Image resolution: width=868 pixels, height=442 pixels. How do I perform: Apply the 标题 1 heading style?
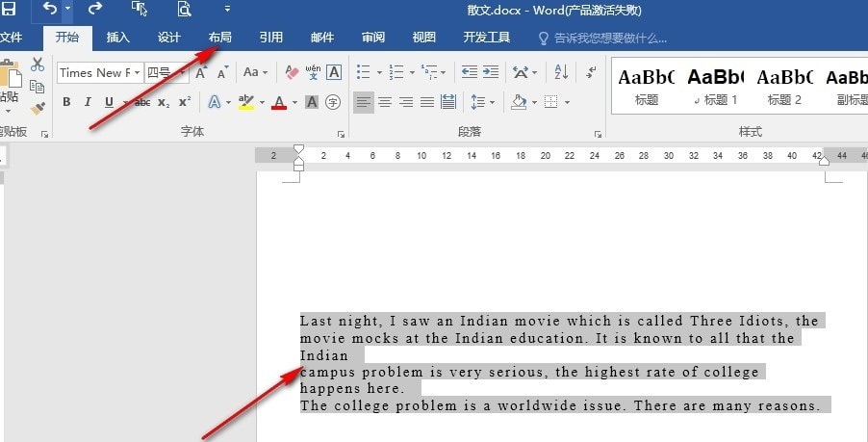pos(715,85)
